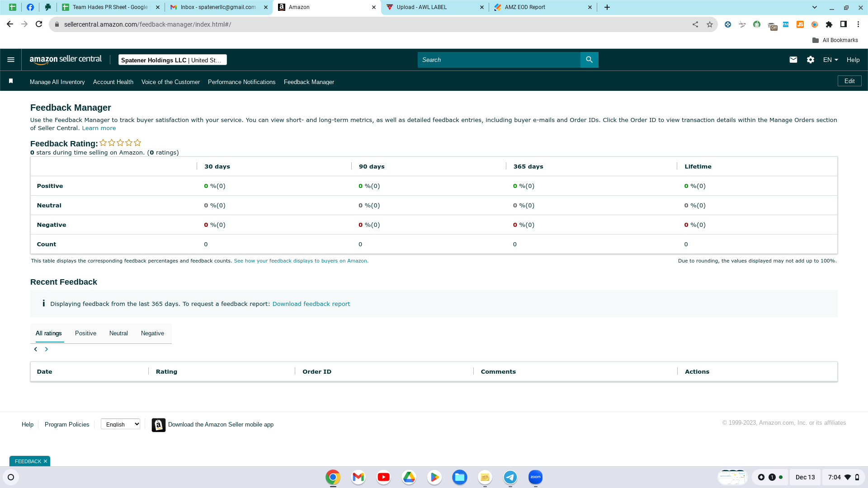The height and width of the screenshot is (488, 868).
Task: Select the All ratings tab
Action: (x=49, y=333)
